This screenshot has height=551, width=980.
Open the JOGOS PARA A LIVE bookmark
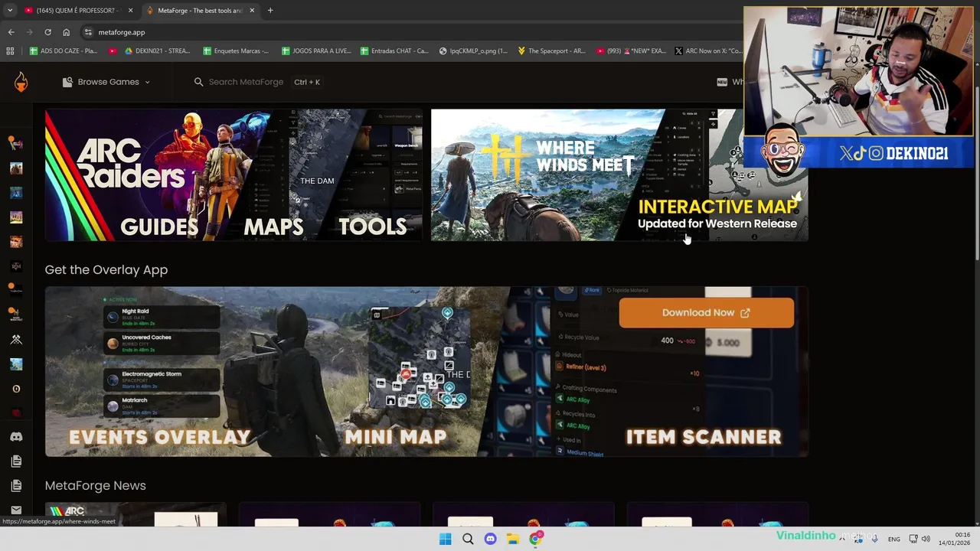point(316,51)
